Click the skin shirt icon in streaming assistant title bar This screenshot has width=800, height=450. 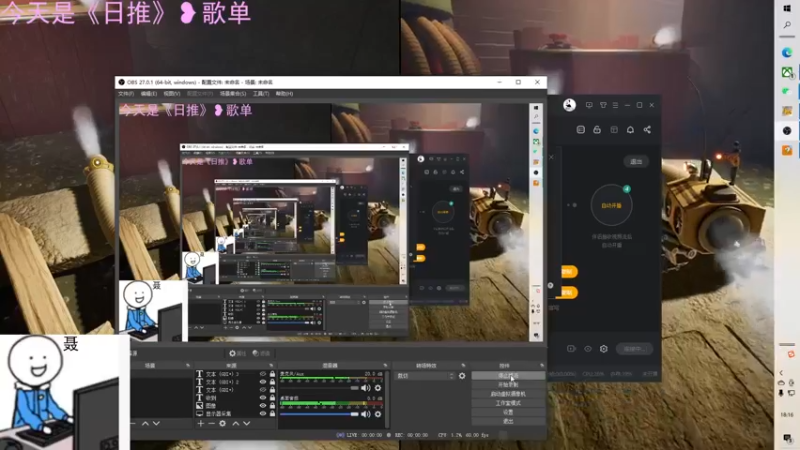[x=603, y=105]
